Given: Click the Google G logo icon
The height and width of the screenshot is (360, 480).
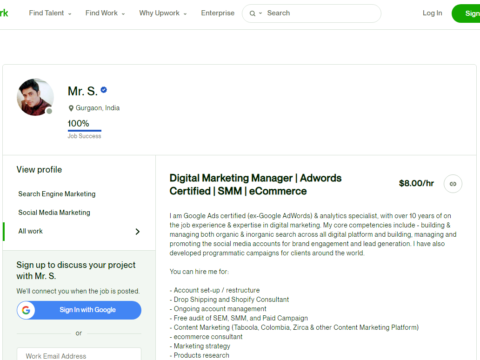Looking at the screenshot, I should click(26, 310).
